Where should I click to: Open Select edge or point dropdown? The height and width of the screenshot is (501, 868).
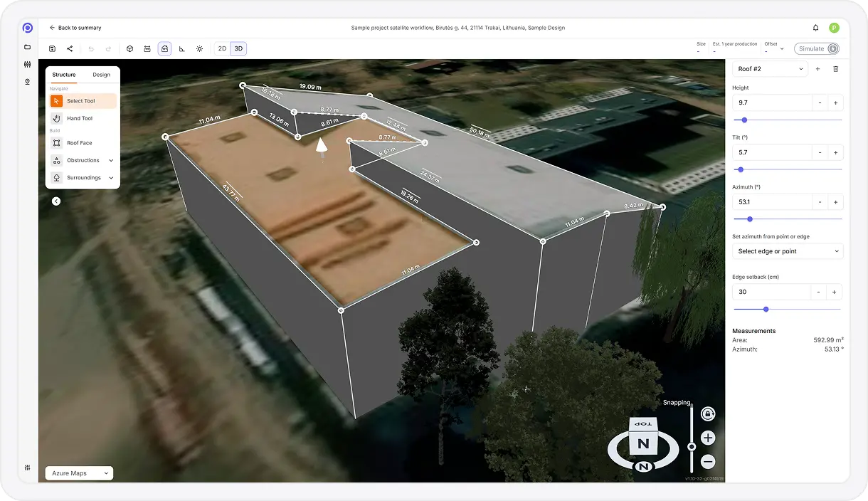(x=788, y=251)
